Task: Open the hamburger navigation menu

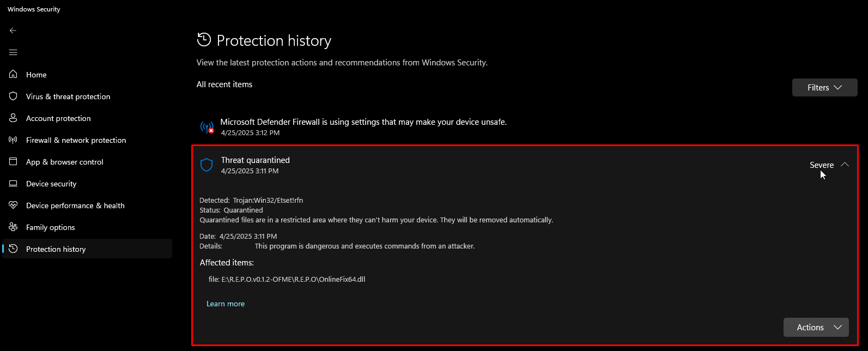Action: click(x=13, y=52)
